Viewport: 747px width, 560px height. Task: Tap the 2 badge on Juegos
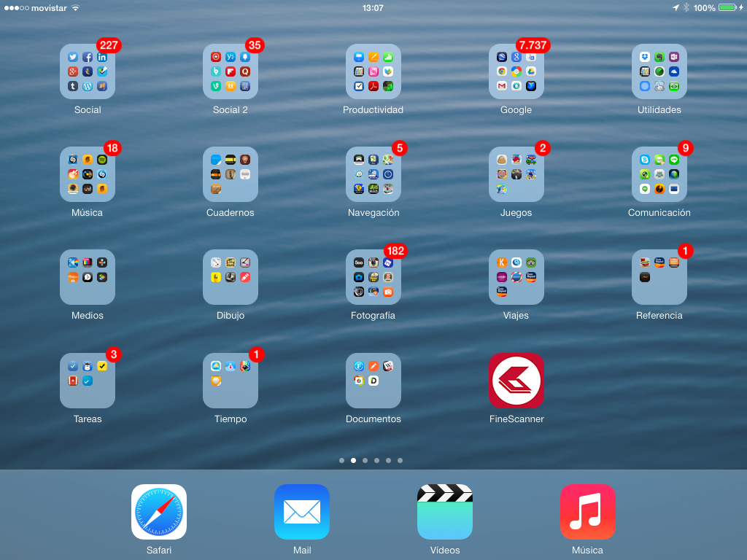click(543, 148)
